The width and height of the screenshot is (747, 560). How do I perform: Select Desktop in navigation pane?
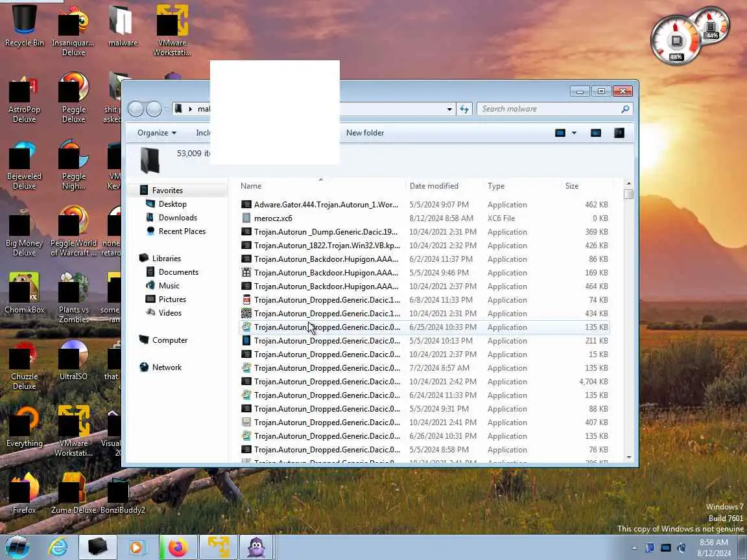click(172, 204)
